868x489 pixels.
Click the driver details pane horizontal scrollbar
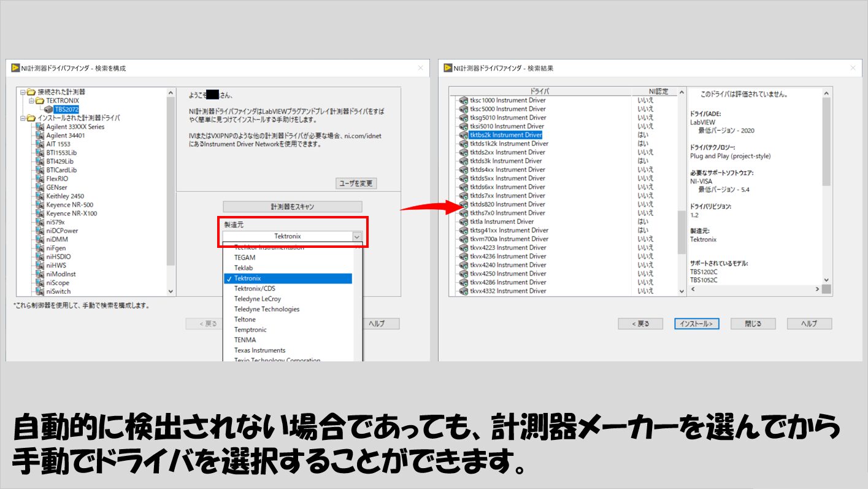click(754, 289)
